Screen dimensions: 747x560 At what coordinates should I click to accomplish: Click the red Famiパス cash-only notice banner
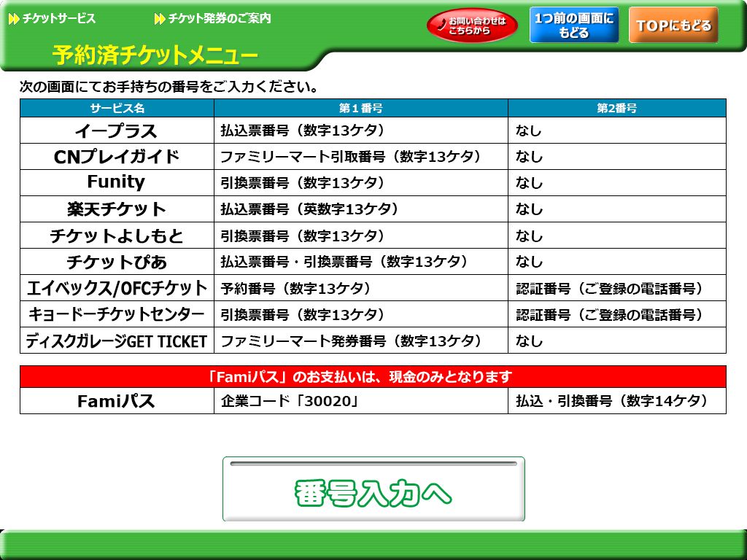coord(373,377)
